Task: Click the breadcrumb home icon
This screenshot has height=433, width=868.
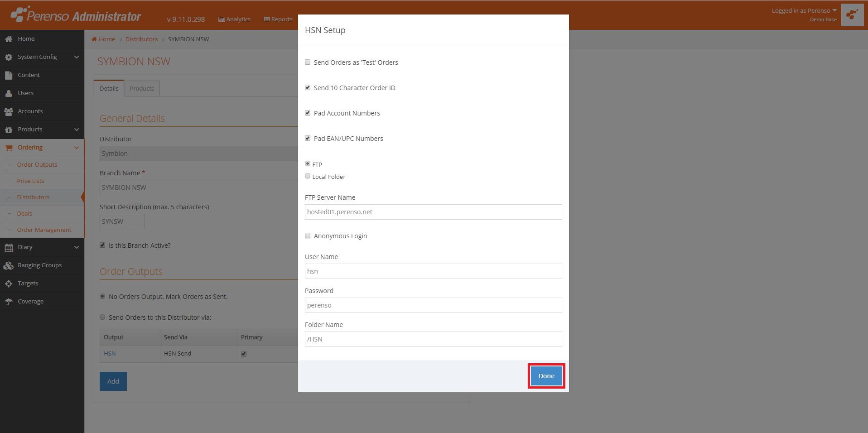Action: pyautogui.click(x=94, y=39)
